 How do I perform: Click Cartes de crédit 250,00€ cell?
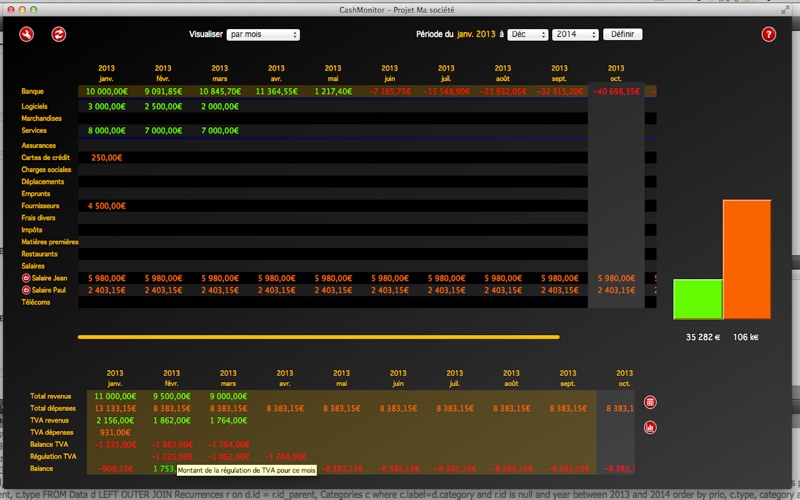106,158
